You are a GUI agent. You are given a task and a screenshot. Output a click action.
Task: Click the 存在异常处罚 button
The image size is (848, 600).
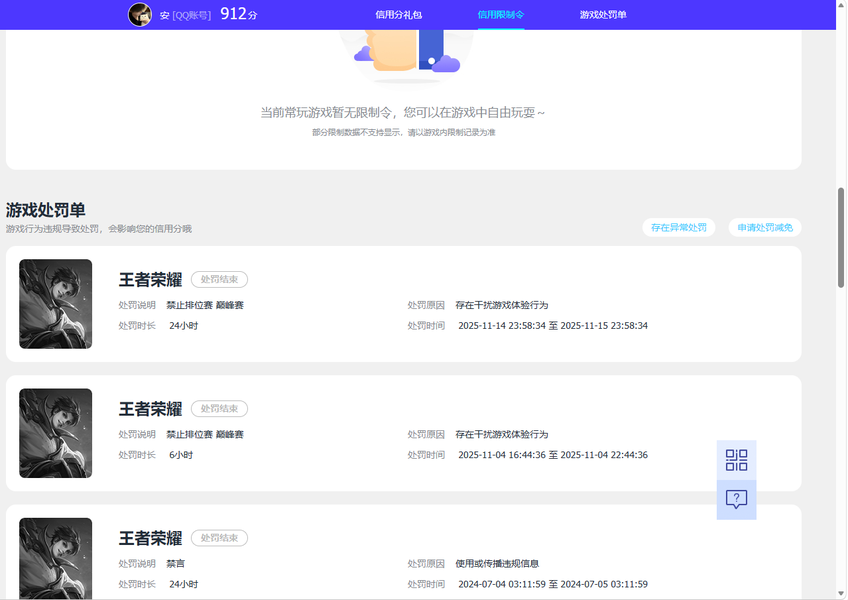(679, 227)
